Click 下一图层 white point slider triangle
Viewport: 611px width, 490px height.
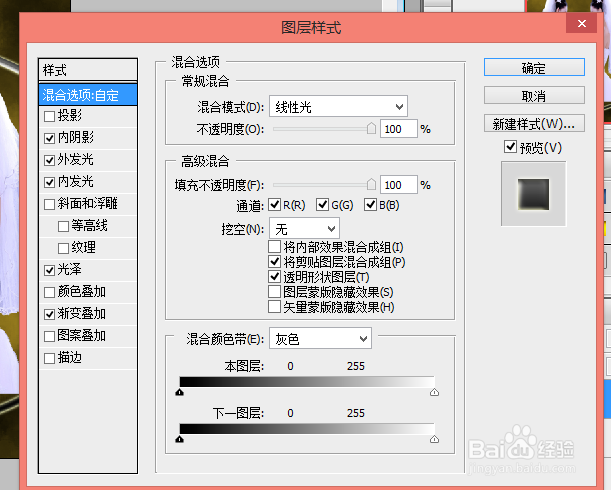tap(434, 439)
